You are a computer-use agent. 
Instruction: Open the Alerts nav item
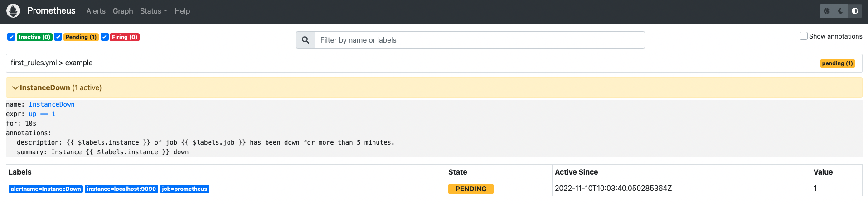[x=96, y=11]
